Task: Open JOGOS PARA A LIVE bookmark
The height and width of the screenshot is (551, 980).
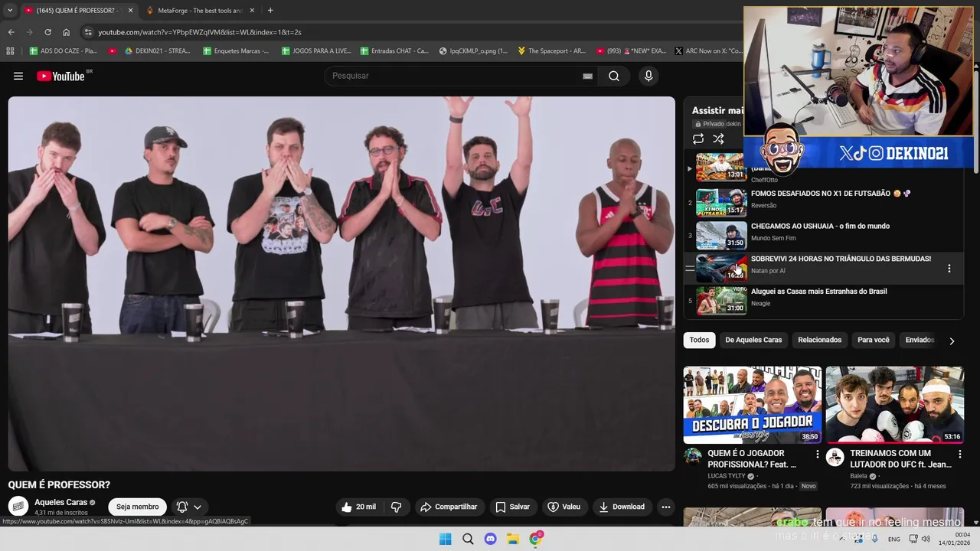Action: click(316, 51)
